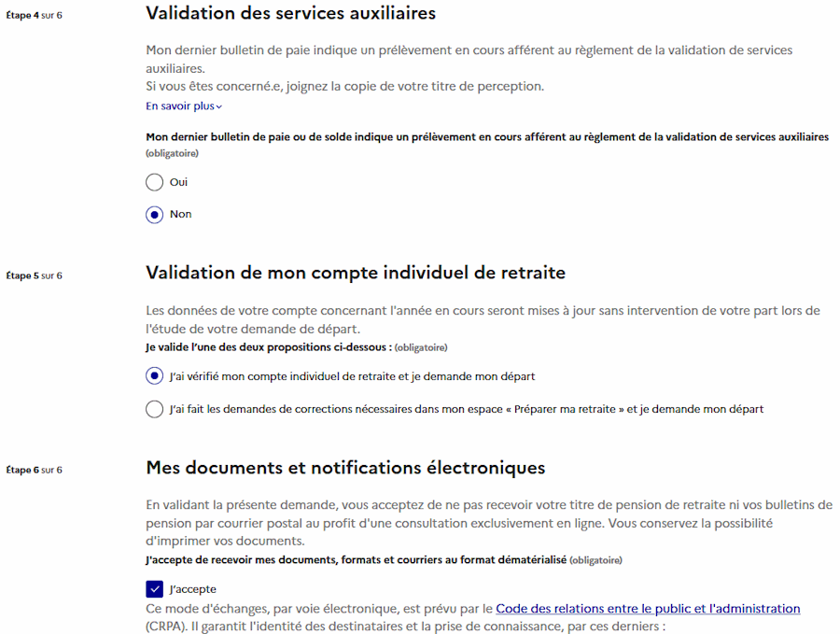Viewport: 840px width, 634px height.
Task: Select the "Oui" radio button
Action: [155, 182]
